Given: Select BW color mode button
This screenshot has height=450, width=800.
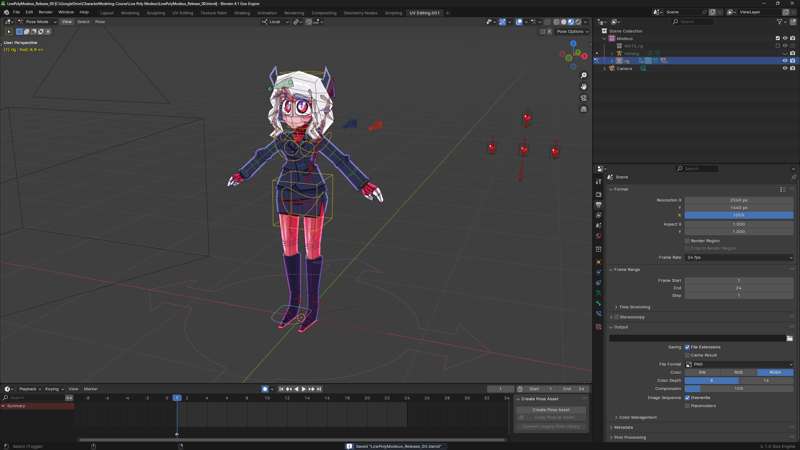Looking at the screenshot, I should pos(703,372).
